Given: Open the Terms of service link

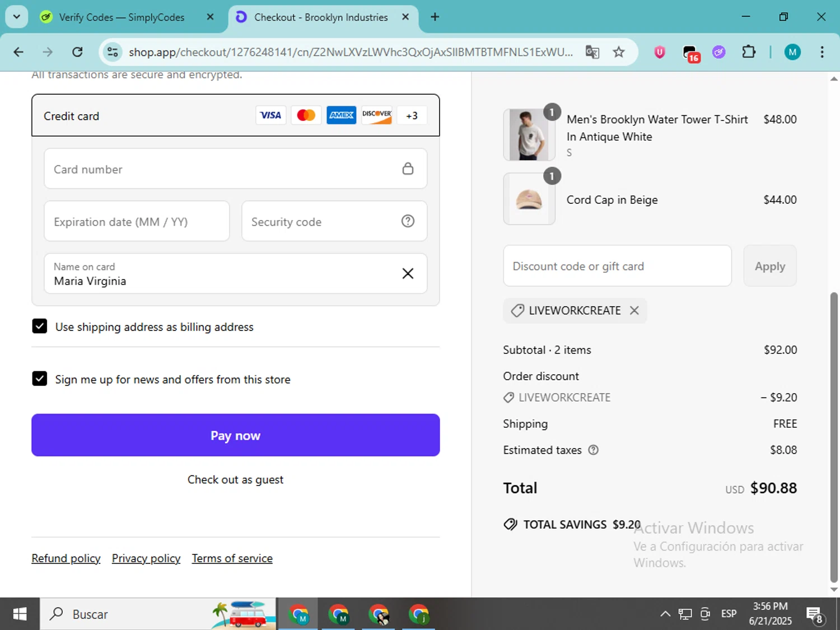Looking at the screenshot, I should pyautogui.click(x=232, y=558).
